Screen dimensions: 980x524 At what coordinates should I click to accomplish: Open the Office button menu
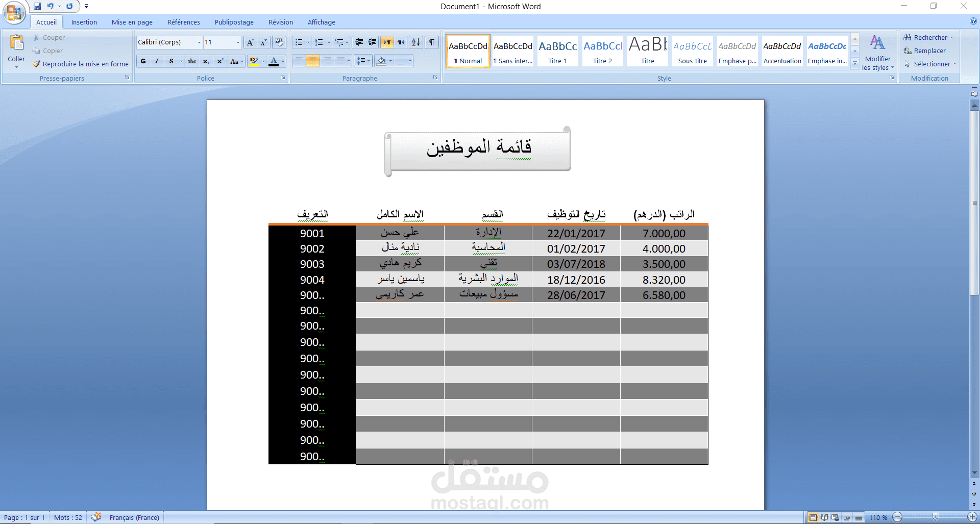[x=14, y=13]
